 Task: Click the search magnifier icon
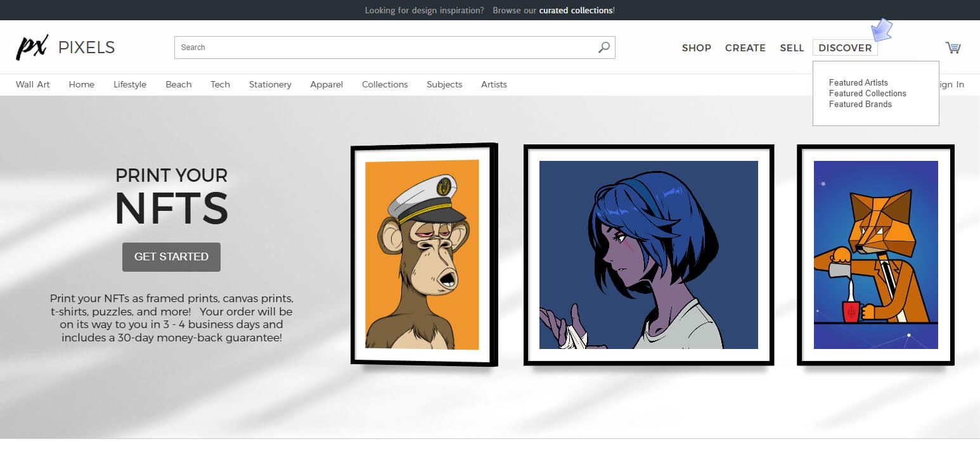(604, 47)
